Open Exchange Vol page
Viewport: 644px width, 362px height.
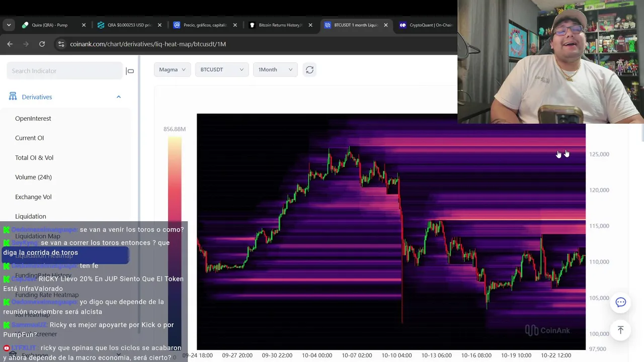coord(33,197)
